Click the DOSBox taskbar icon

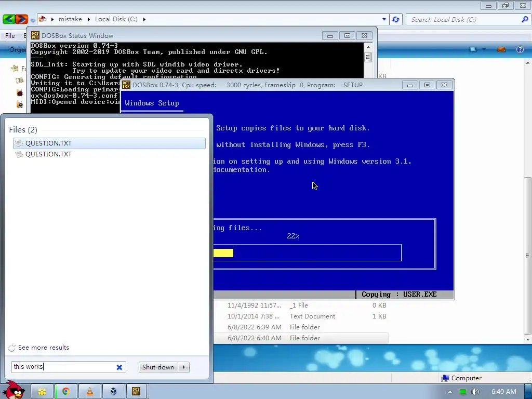[137, 392]
